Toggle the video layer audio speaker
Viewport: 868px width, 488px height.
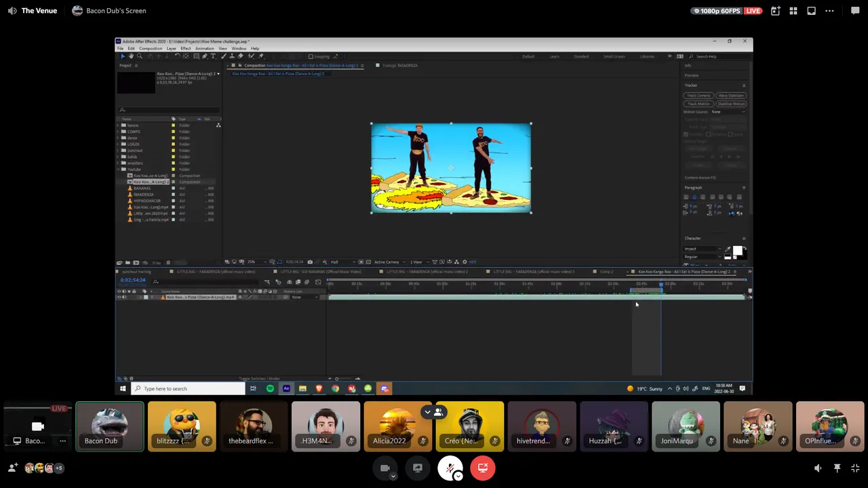123,297
